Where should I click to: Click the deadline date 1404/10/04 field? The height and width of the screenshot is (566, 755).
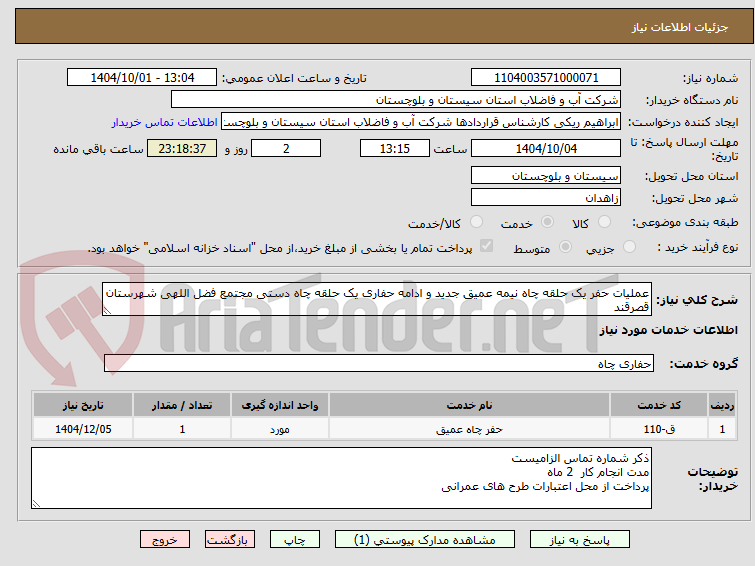546,148
